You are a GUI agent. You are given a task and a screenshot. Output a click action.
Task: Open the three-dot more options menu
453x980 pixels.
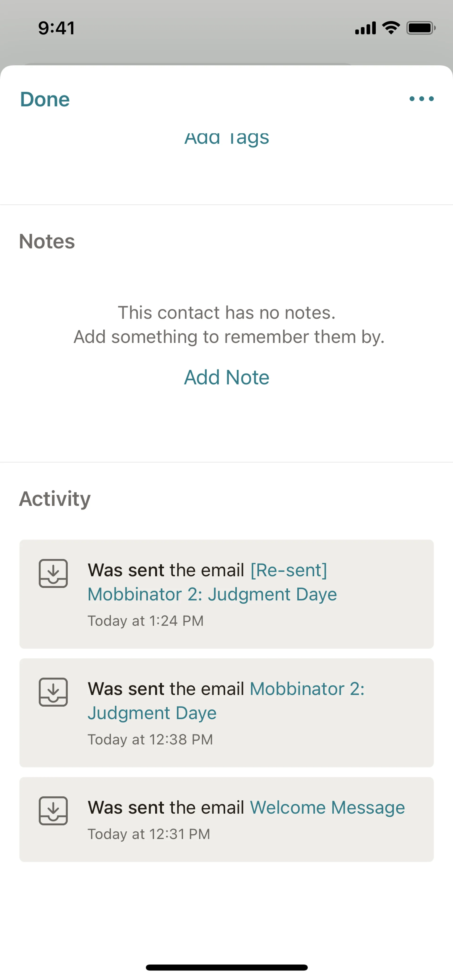coord(421,99)
